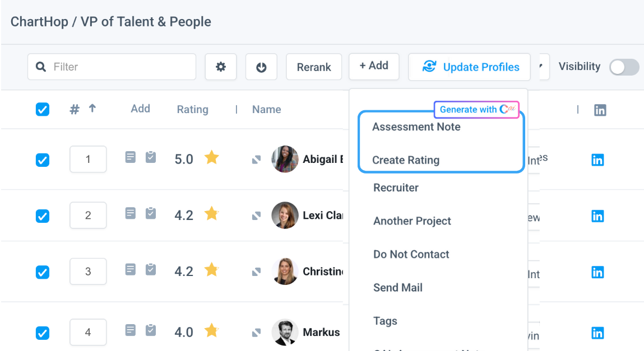
Task: Click the clipboard-check icon in Abigail's row
Action: pyautogui.click(x=151, y=157)
